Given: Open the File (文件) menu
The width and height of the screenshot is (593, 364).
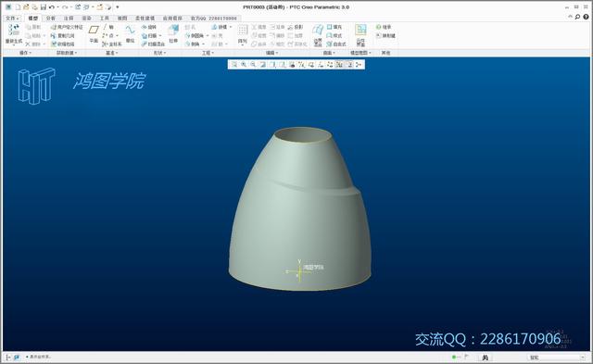Looking at the screenshot, I should click(12, 19).
